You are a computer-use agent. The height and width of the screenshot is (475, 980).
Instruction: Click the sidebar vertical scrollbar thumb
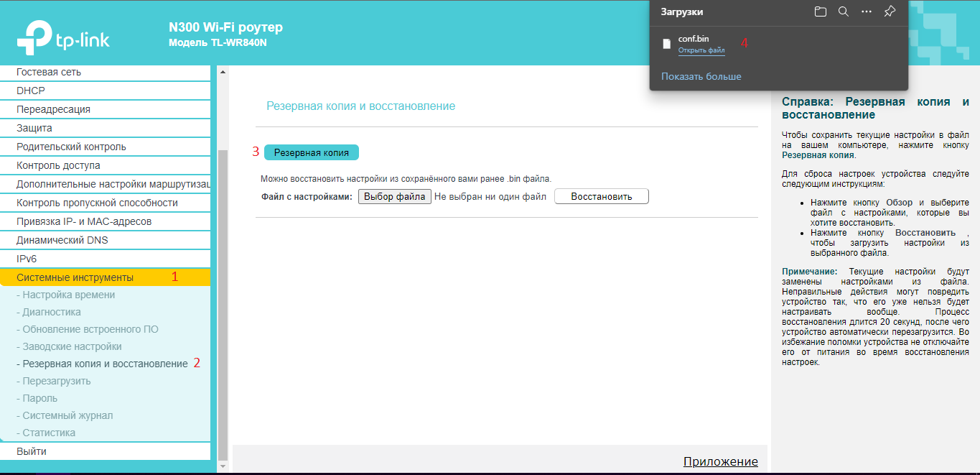click(222, 302)
